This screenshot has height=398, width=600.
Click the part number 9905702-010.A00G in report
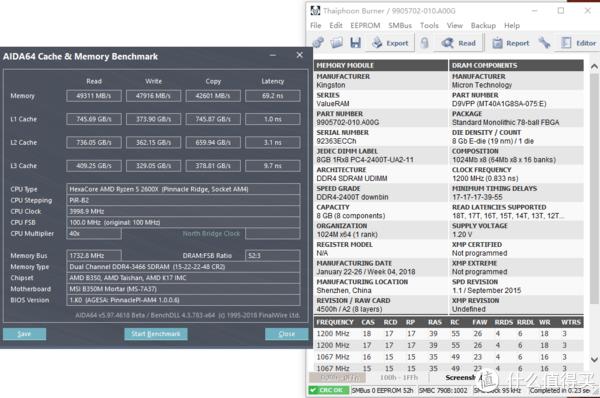point(347,122)
